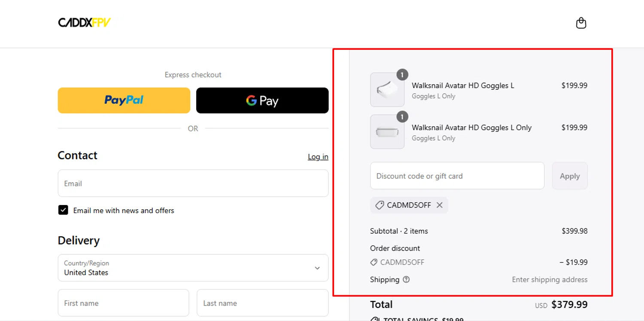Click the Apply discount button
This screenshot has width=644, height=321.
pyautogui.click(x=570, y=176)
